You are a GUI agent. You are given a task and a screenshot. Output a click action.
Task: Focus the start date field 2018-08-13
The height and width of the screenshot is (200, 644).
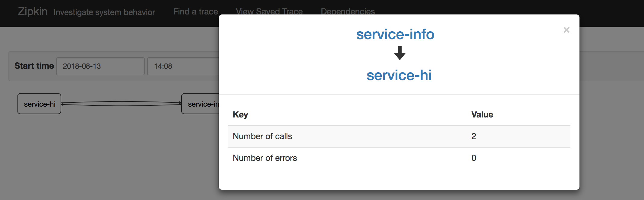100,66
